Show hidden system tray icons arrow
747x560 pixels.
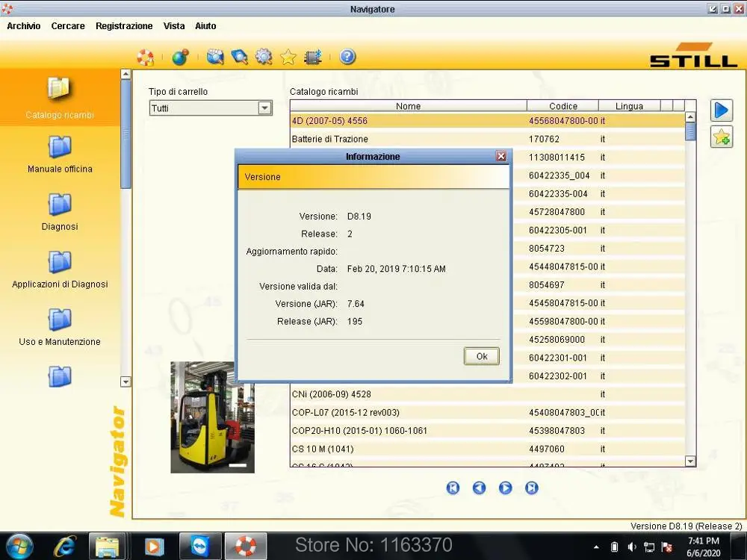596,547
